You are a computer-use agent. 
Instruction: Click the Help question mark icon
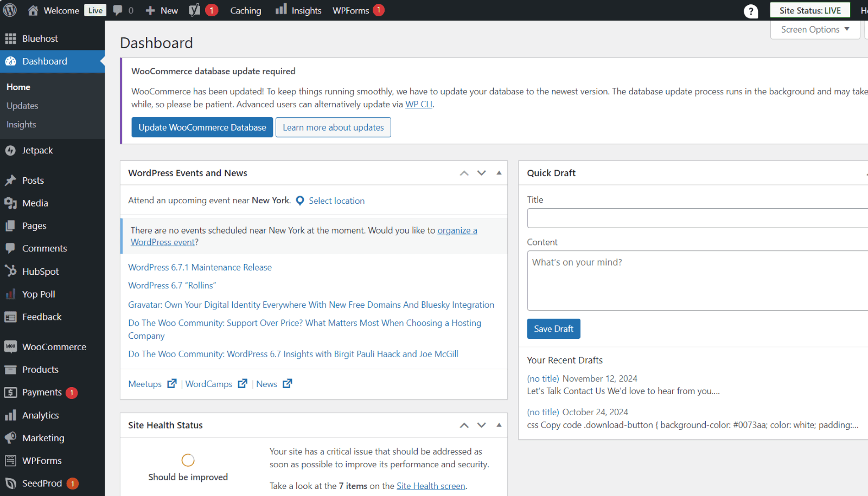(750, 10)
